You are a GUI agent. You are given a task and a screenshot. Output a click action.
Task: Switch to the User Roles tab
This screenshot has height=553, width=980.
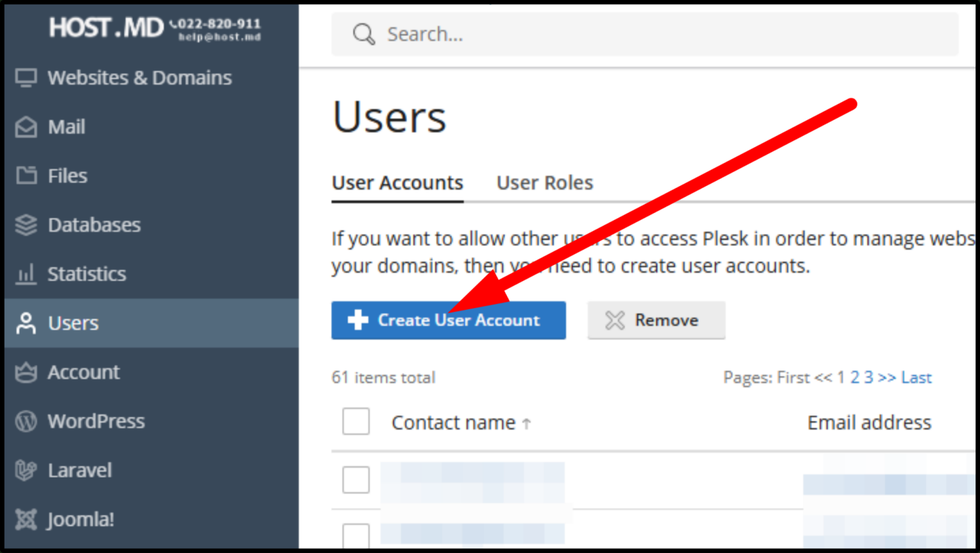point(545,183)
